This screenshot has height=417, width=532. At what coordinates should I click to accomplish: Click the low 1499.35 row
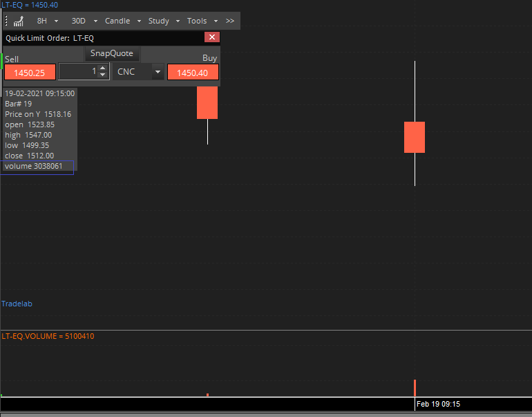tap(27, 145)
